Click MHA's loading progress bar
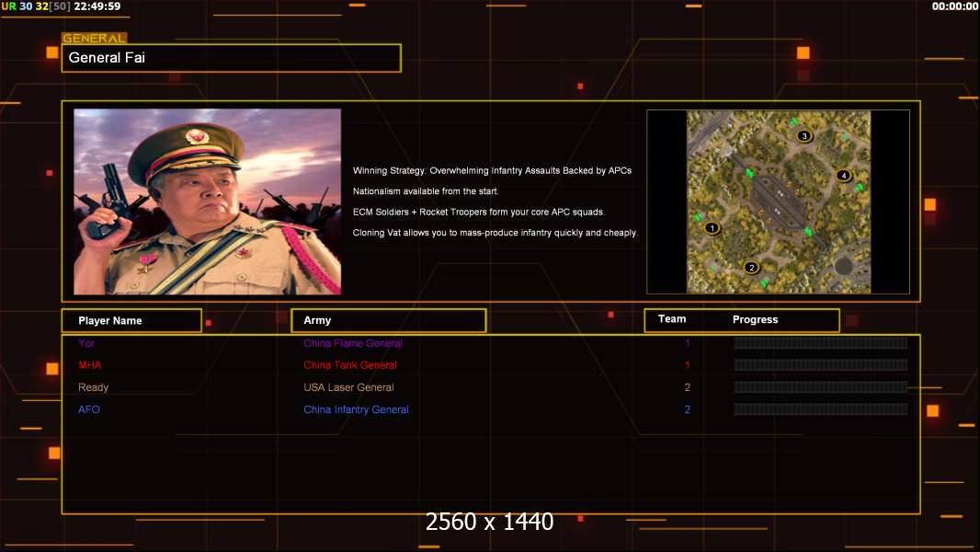The image size is (980, 552). [821, 365]
